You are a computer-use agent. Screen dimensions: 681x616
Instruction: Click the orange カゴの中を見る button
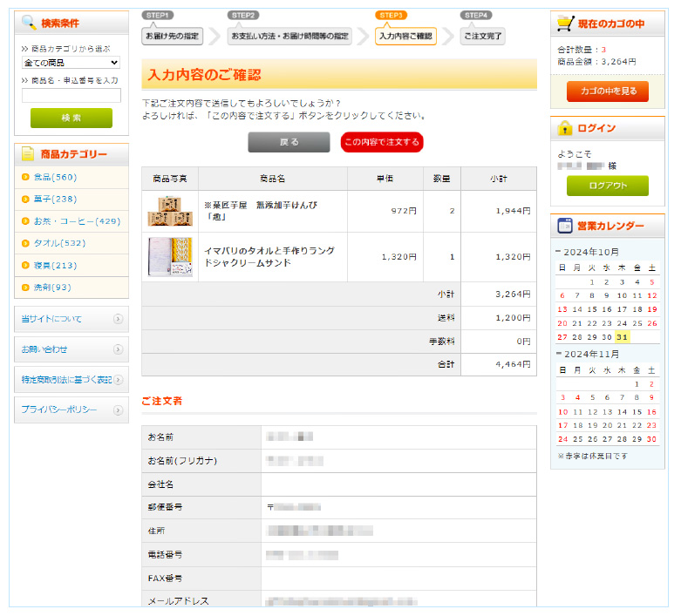tap(607, 91)
